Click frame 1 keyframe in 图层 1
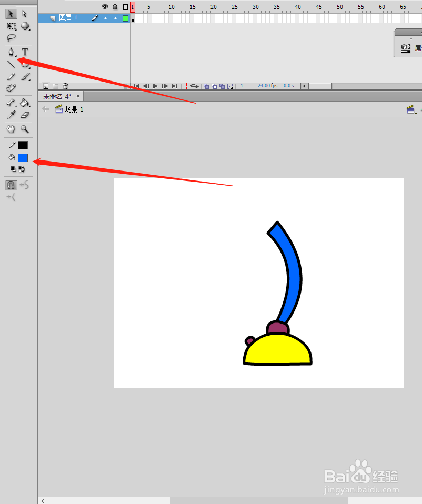Image resolution: width=422 pixels, height=504 pixels. [133, 18]
